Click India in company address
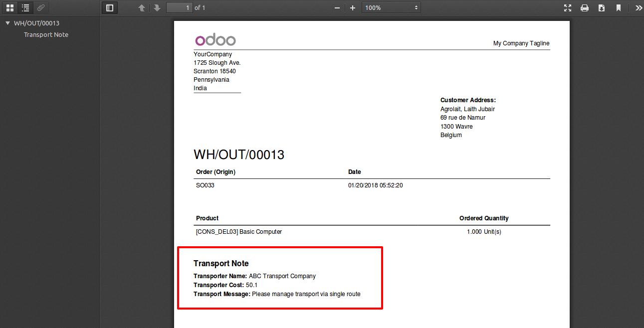This screenshot has width=644, height=328. (200, 88)
